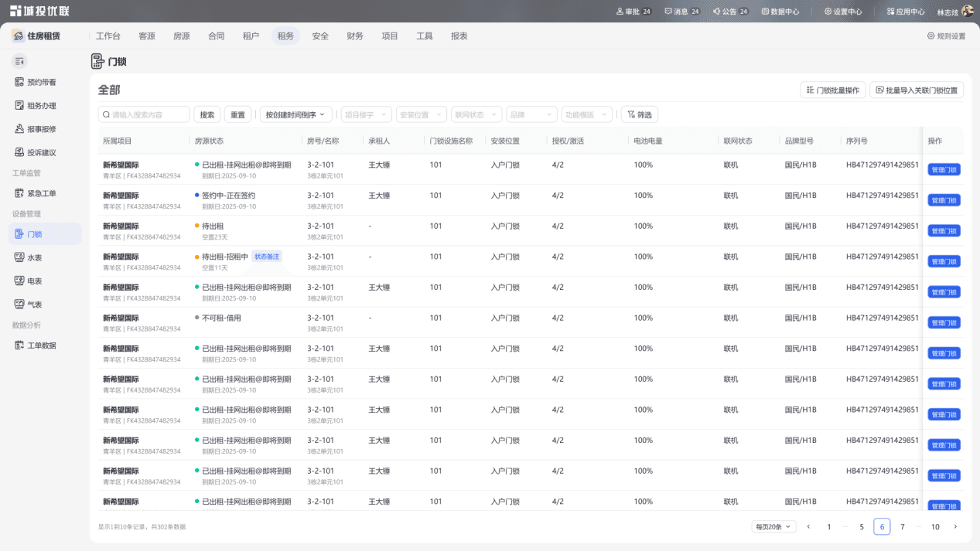Click the 住房租赁 house logo icon
The height and width of the screenshot is (551, 980).
[x=18, y=36]
